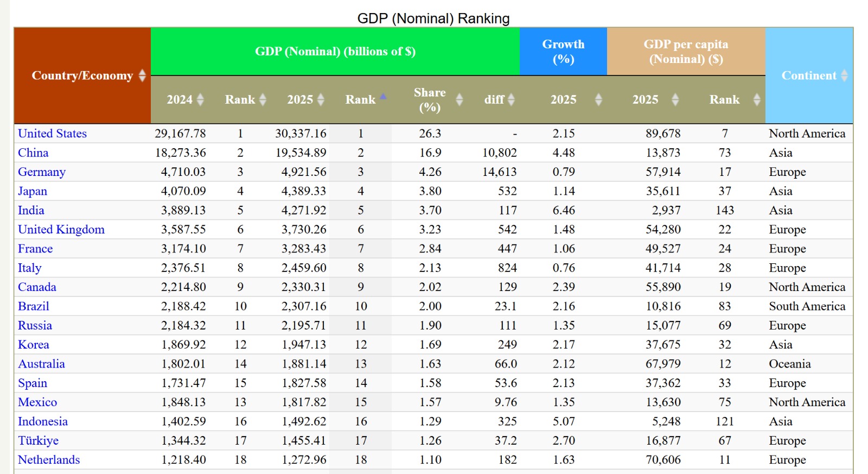Viewport: 868px width, 474px height.
Task: Open the Brazil country link
Action: click(x=34, y=306)
